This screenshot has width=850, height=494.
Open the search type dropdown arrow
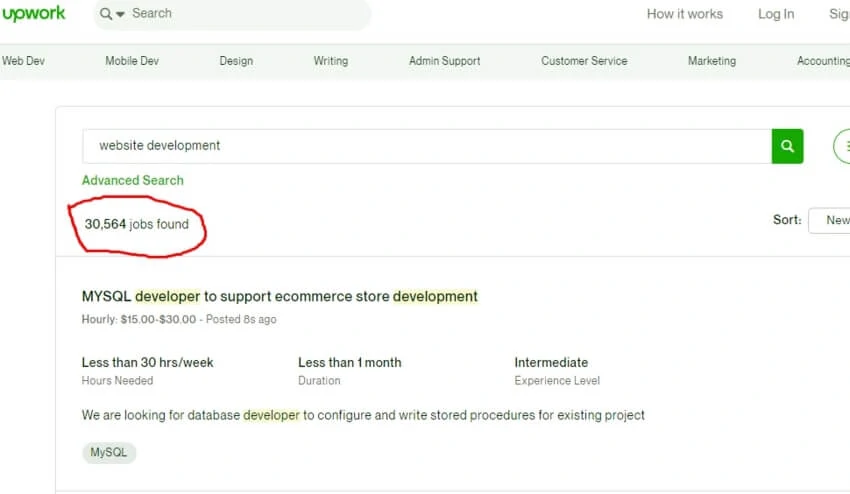[120, 14]
